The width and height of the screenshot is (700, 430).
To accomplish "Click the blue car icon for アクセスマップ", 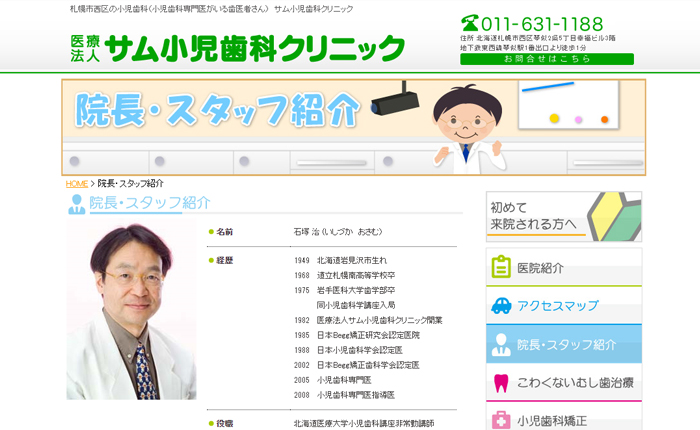I will tap(501, 305).
